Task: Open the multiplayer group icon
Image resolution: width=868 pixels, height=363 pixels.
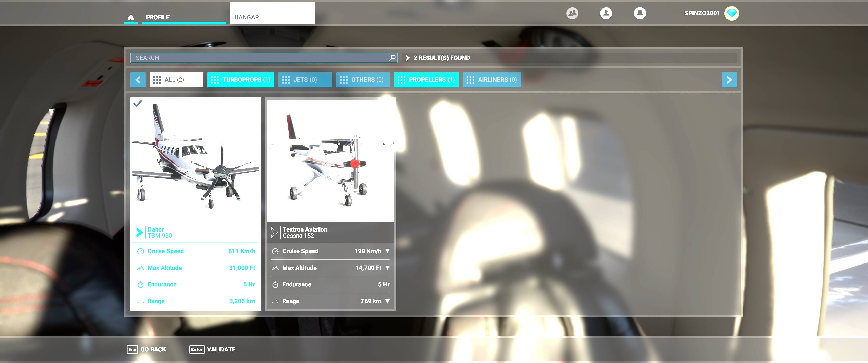Action: [x=572, y=13]
